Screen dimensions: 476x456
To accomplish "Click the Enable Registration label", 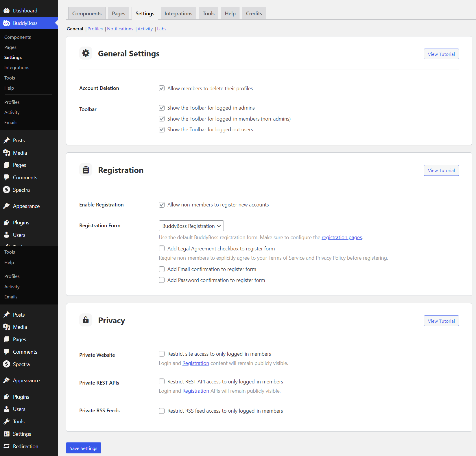I will 102,205.
